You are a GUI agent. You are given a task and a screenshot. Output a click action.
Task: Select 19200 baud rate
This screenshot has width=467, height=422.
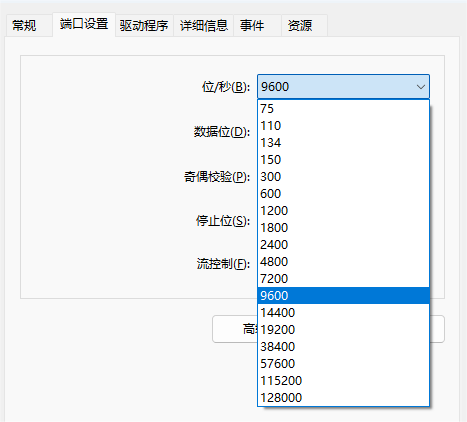343,330
